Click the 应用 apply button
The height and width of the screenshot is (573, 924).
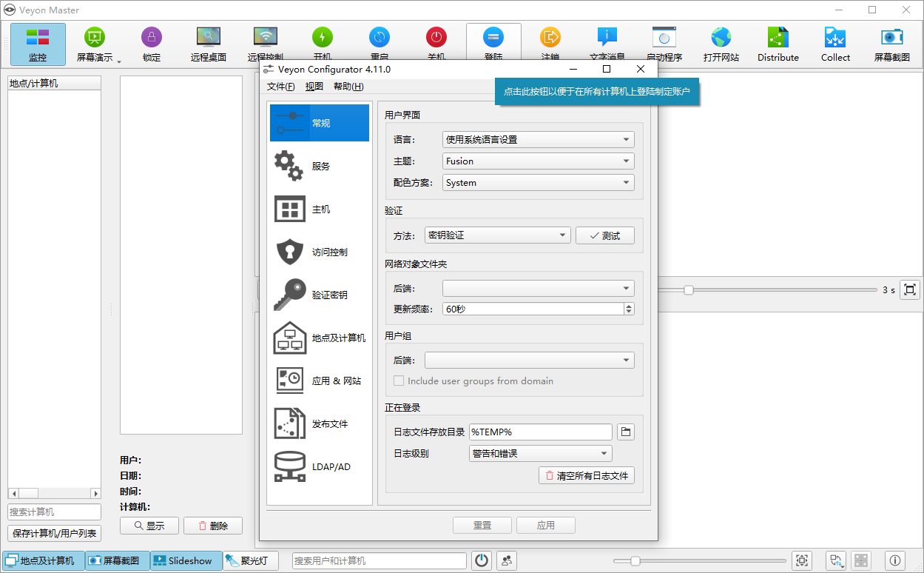coord(546,525)
